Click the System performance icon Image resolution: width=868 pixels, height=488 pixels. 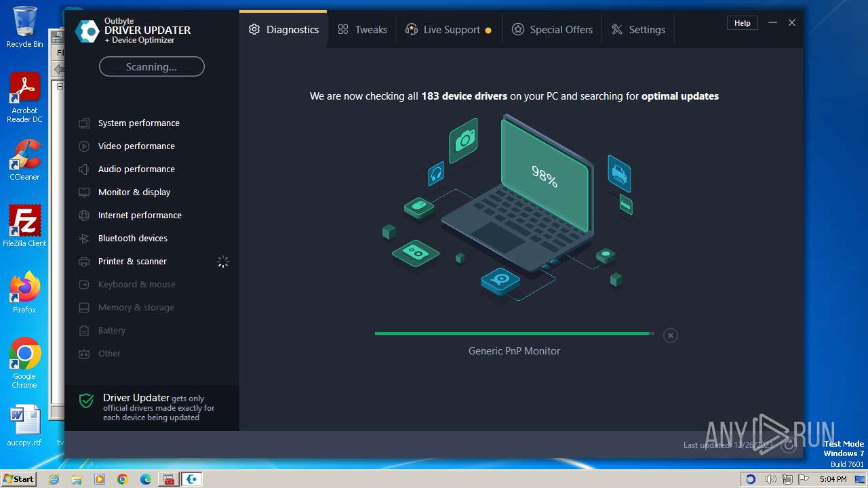click(x=84, y=123)
